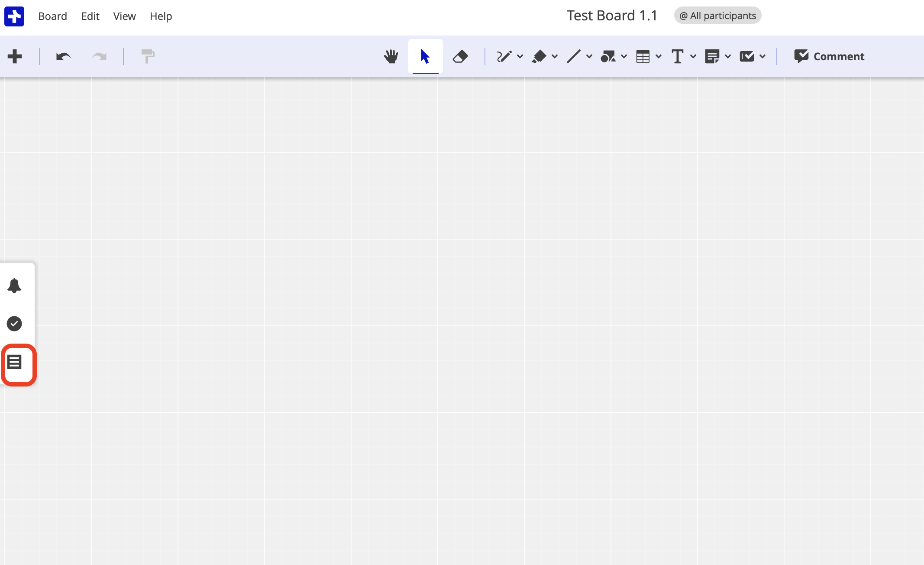Select the eraser tool
The width and height of the screenshot is (924, 565).
pyautogui.click(x=460, y=56)
